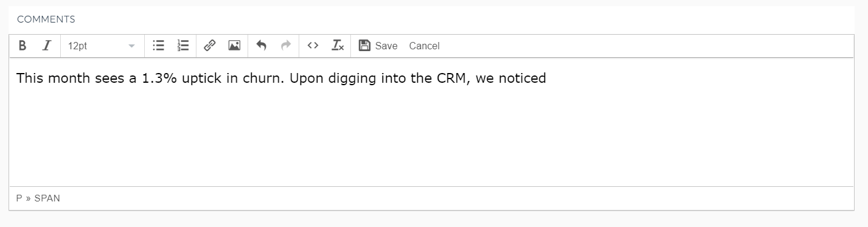Open the source code view
This screenshot has width=868, height=227.
pos(313,46)
